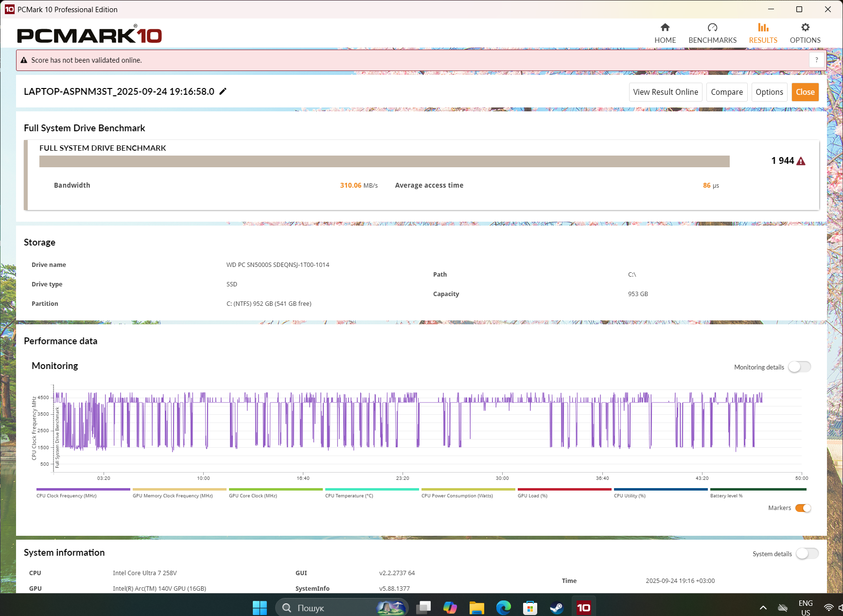The width and height of the screenshot is (843, 616).
Task: Open File Explorer from the taskbar
Action: pos(477,607)
